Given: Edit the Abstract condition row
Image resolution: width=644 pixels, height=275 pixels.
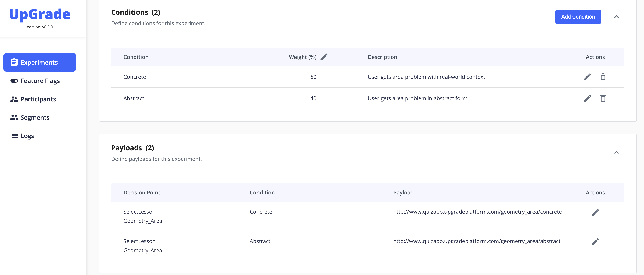Looking at the screenshot, I should [587, 98].
